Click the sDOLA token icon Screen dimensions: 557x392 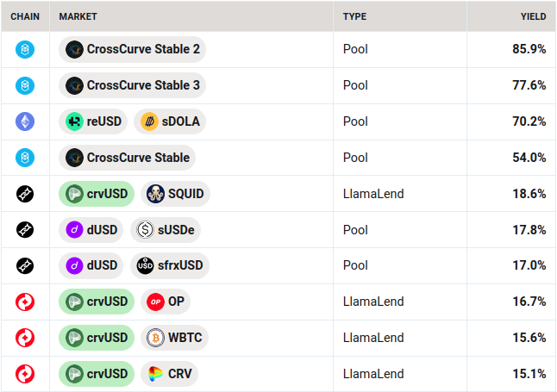tap(149, 121)
